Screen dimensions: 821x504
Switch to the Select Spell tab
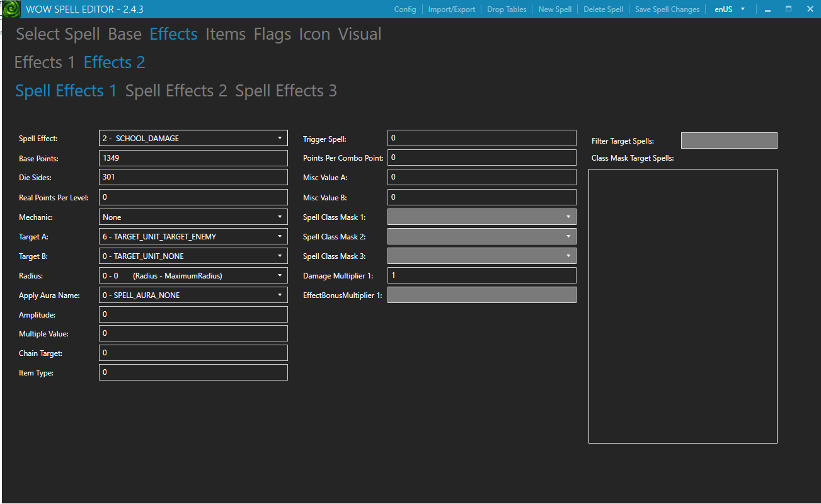pos(57,34)
